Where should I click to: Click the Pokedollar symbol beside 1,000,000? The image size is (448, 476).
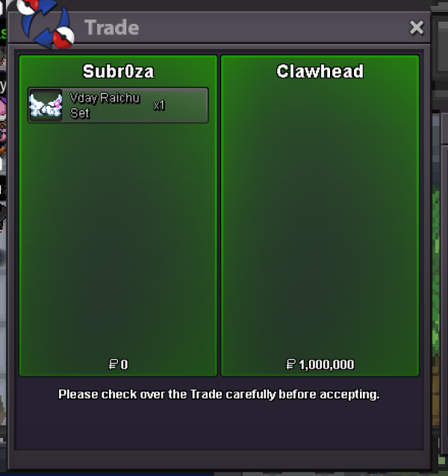pos(290,364)
